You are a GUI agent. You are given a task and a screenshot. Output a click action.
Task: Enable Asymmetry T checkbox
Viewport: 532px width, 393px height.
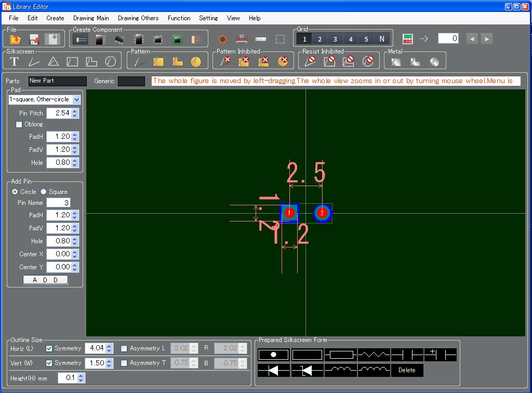[x=124, y=363]
